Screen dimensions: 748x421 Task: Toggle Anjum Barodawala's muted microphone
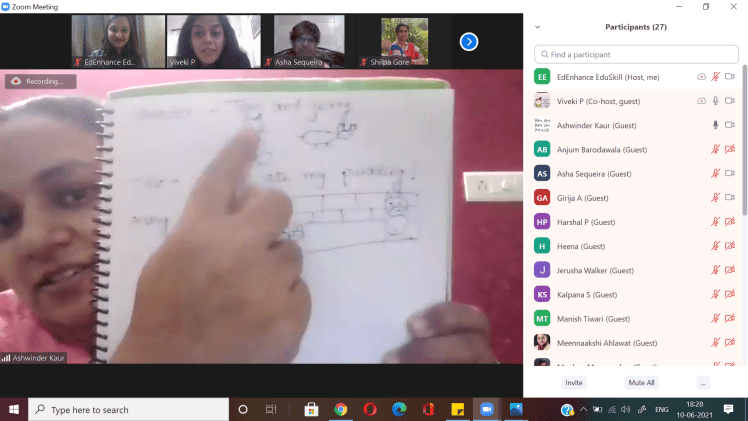tap(715, 149)
